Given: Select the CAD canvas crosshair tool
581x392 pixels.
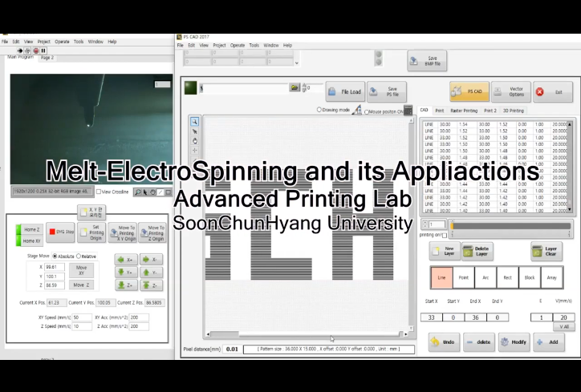Looking at the screenshot, I should [x=194, y=150].
